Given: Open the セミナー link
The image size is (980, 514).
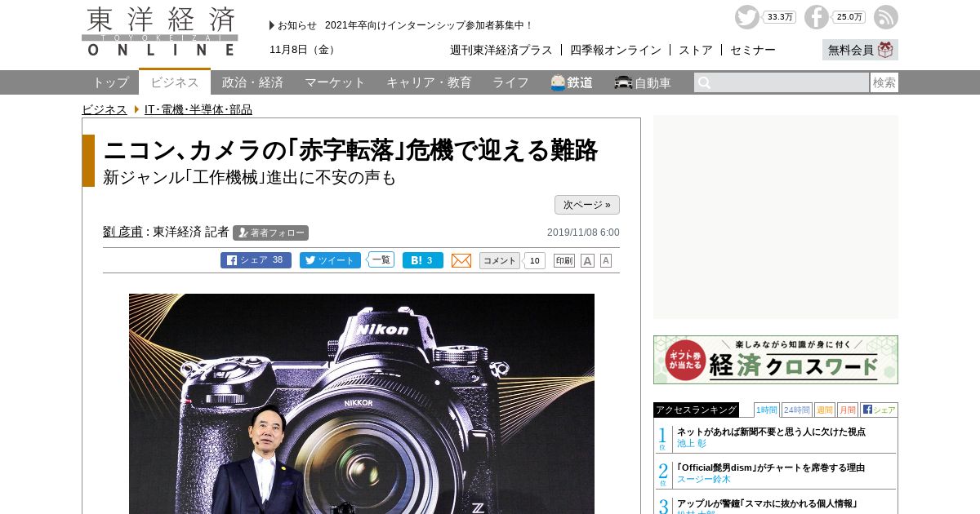Looking at the screenshot, I should tap(753, 50).
